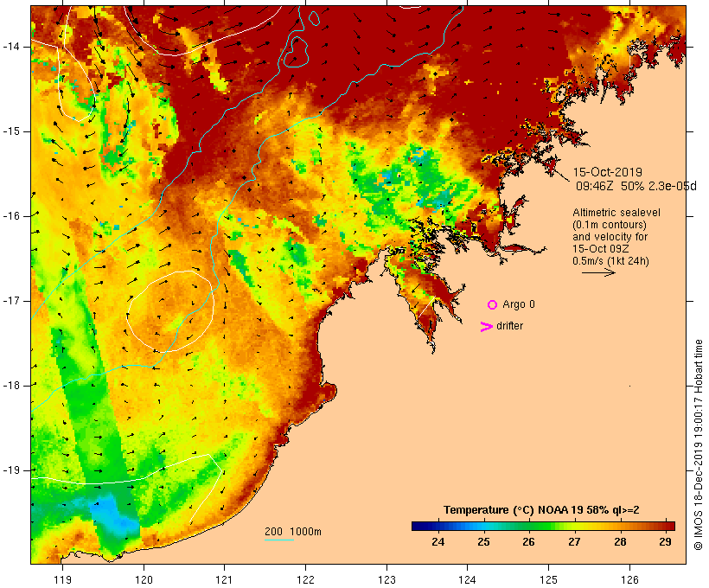Click the 0.5m/s velocity scale arrow
This screenshot has height=588, width=709.
pyautogui.click(x=598, y=272)
